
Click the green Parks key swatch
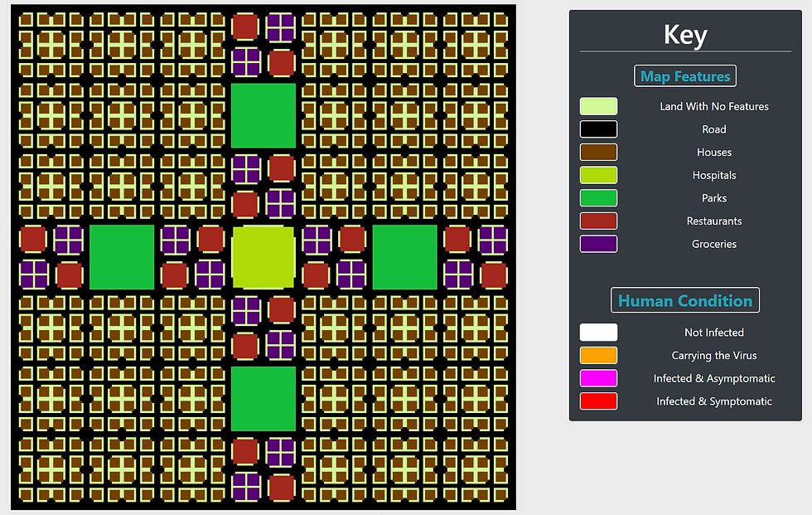tap(598, 198)
